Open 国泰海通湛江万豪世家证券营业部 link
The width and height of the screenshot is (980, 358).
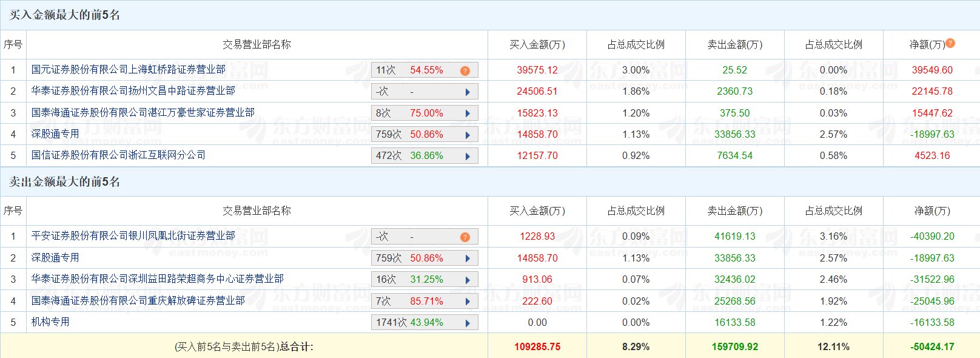[143, 113]
